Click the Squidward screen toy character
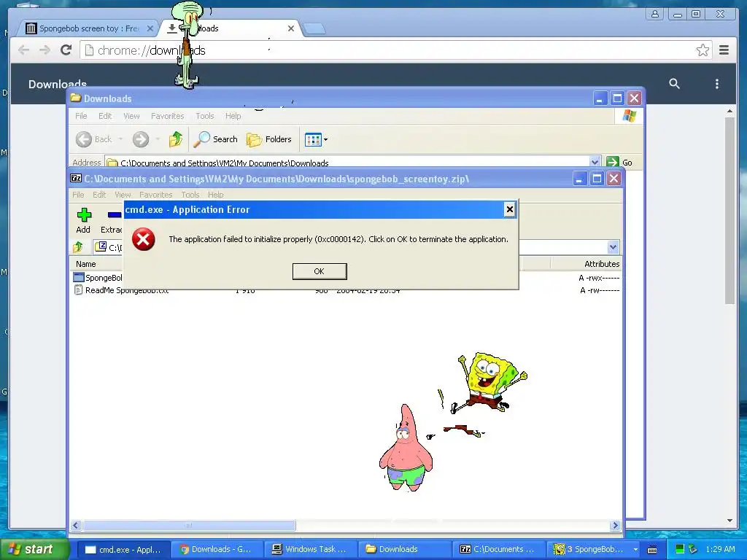Viewport: 747px width, 560px height. tap(187, 45)
